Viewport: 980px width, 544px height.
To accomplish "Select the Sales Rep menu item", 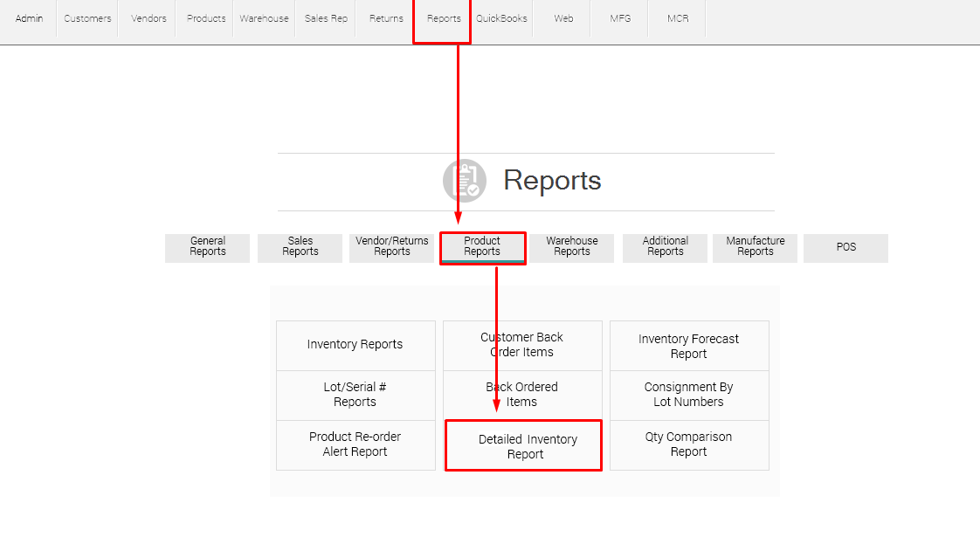I will (x=325, y=17).
